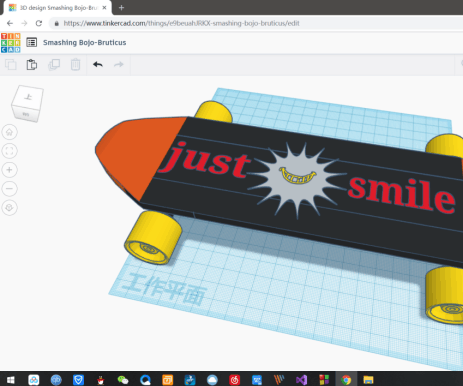Open QQ penguin from the taskbar
The width and height of the screenshot is (463, 386).
pyautogui.click(x=101, y=380)
